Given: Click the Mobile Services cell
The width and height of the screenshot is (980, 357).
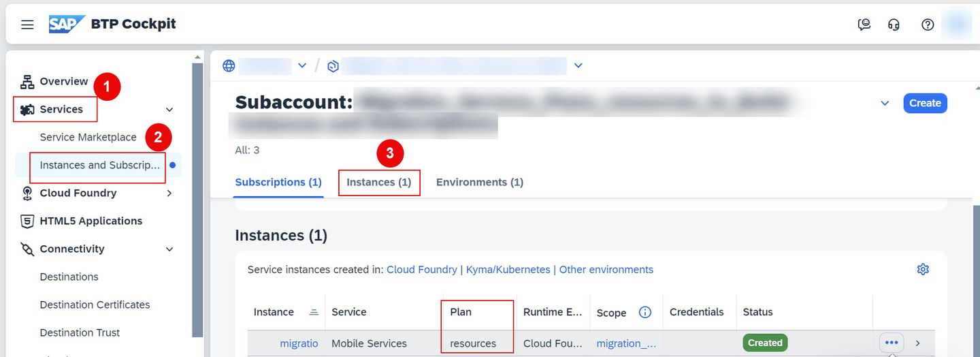Looking at the screenshot, I should [x=370, y=343].
